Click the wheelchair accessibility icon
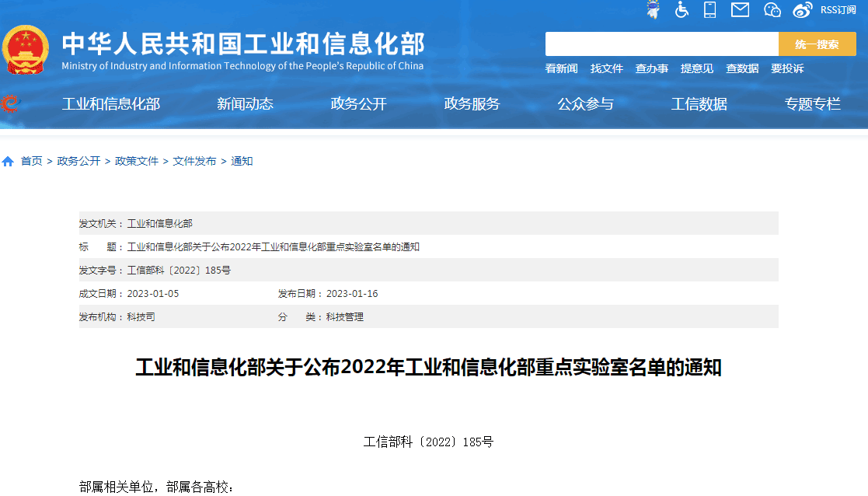The height and width of the screenshot is (496, 868). pyautogui.click(x=682, y=10)
